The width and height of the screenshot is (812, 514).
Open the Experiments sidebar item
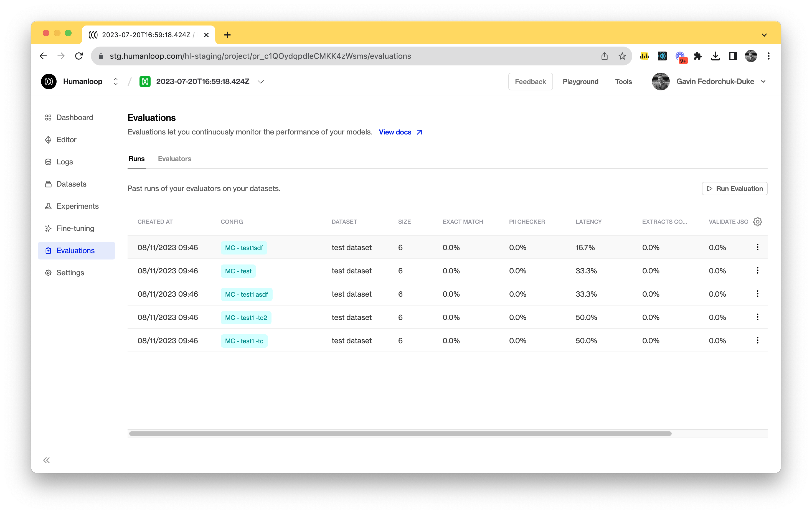(76, 206)
